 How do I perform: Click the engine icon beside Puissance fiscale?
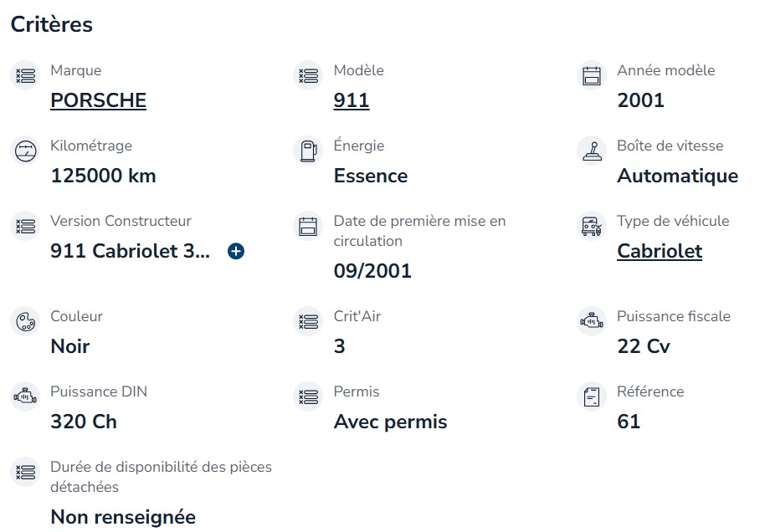pyautogui.click(x=592, y=321)
